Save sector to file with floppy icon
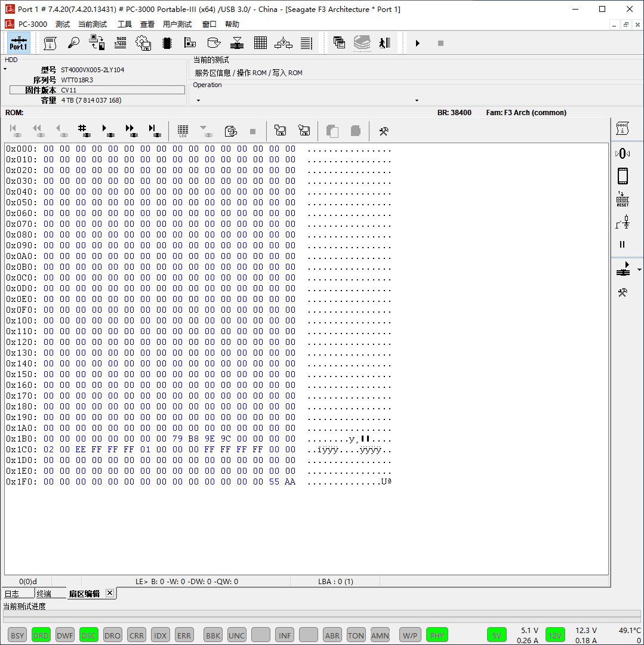Screen dimensions: 644x645 [x=304, y=131]
